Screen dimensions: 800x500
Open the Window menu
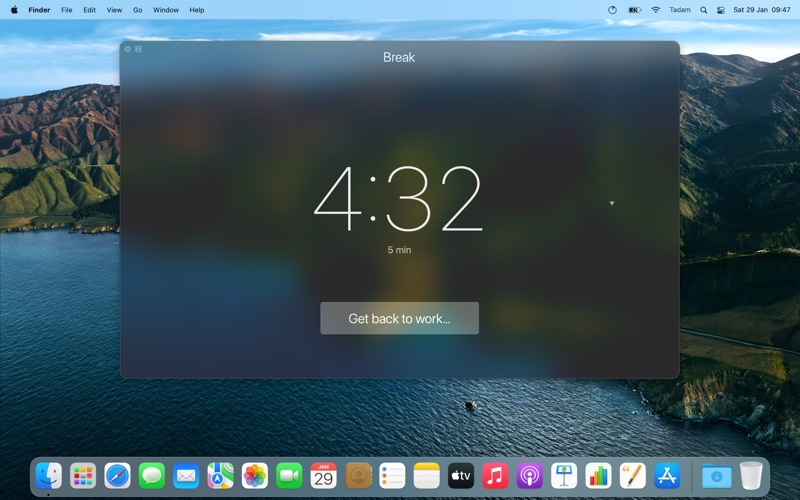point(166,10)
